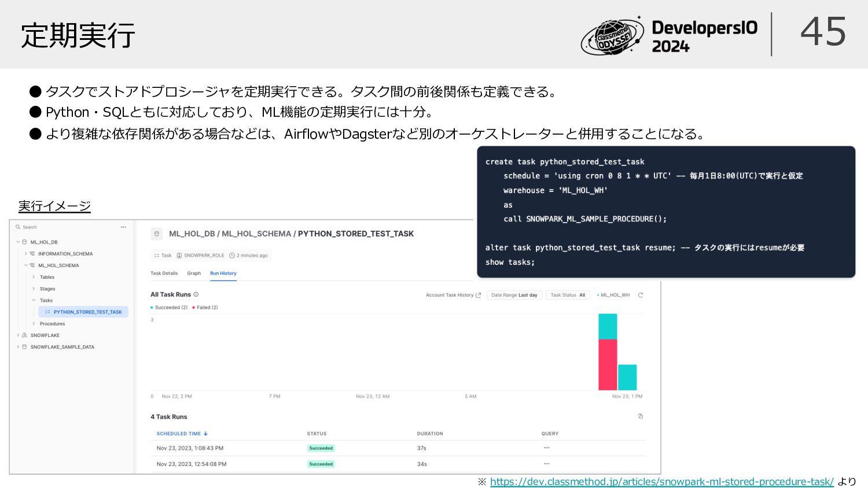Click the Classmethod Odyssey logo

tap(612, 36)
